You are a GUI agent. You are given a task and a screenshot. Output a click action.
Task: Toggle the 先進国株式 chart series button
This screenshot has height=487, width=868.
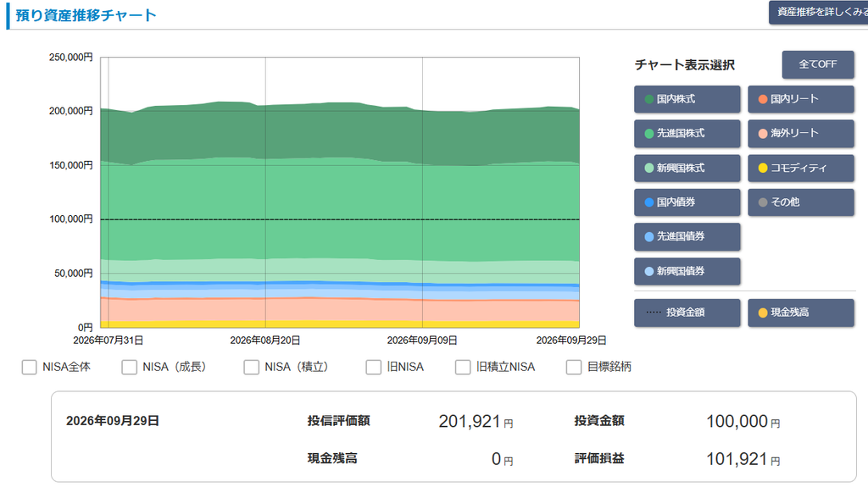(x=687, y=133)
